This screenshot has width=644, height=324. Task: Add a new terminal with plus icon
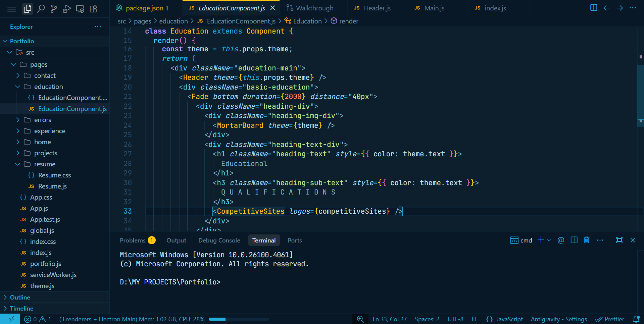coord(541,240)
